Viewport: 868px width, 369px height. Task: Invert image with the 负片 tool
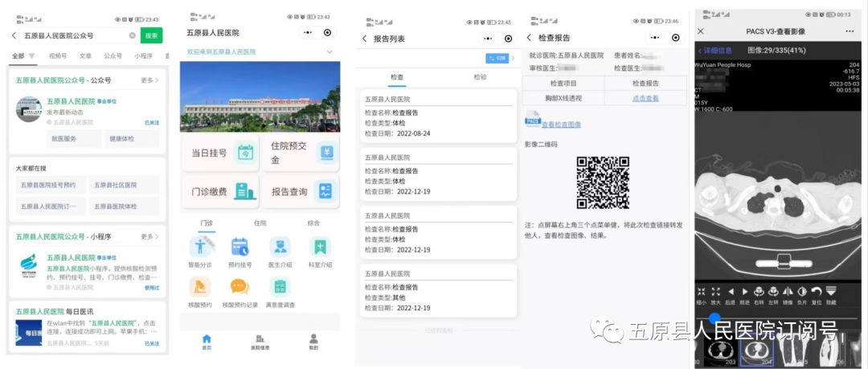tap(802, 296)
